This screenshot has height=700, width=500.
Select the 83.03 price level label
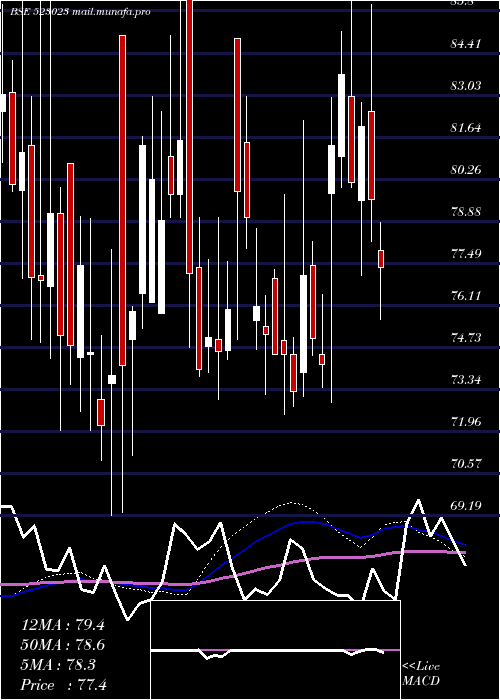(x=466, y=85)
